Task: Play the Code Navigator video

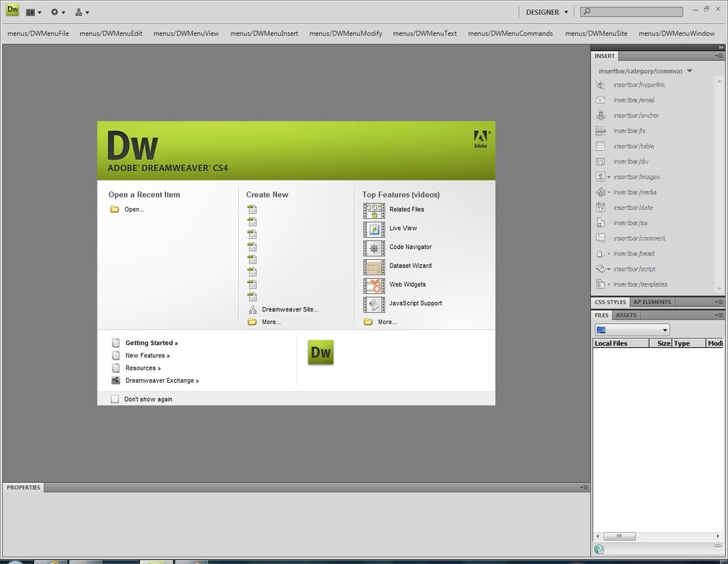Action: [x=373, y=248]
